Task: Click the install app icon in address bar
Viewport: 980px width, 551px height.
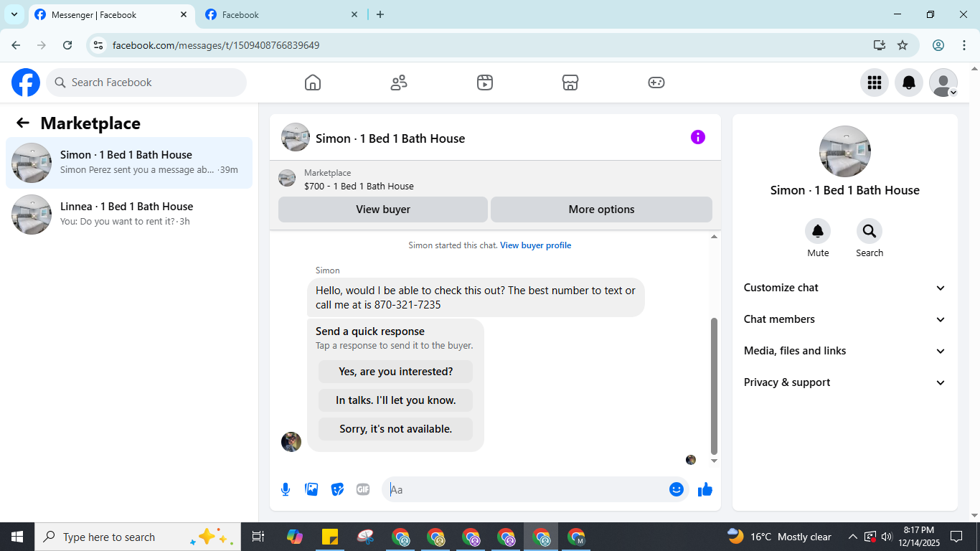Action: click(x=880, y=45)
